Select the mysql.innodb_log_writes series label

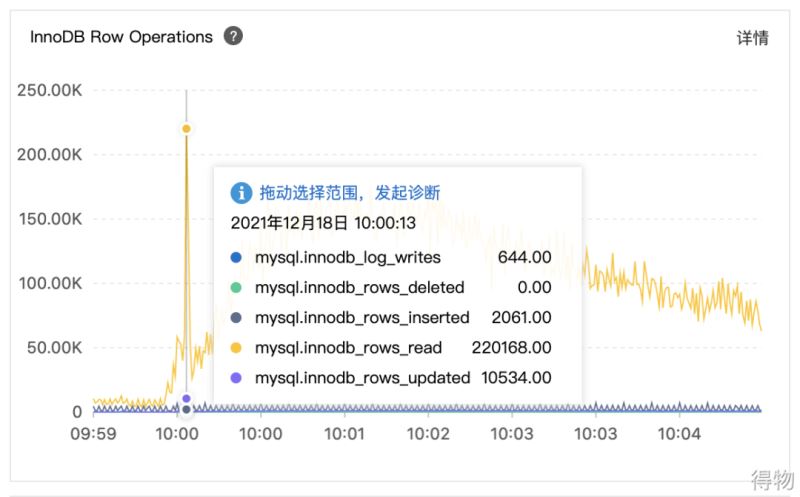coord(348,257)
